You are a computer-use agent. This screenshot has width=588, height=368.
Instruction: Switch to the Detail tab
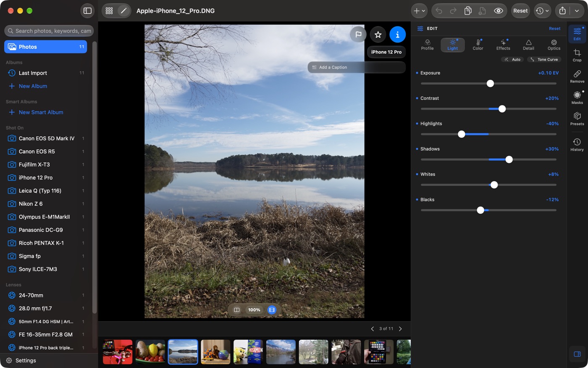coord(528,45)
